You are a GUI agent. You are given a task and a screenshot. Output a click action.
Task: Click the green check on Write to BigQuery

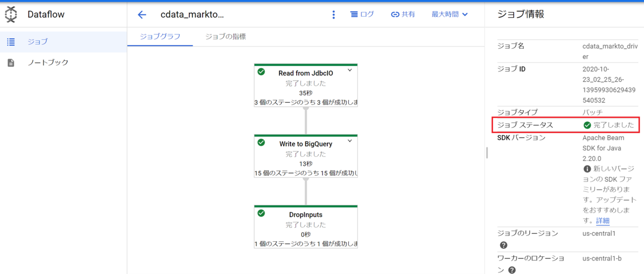pos(261,142)
